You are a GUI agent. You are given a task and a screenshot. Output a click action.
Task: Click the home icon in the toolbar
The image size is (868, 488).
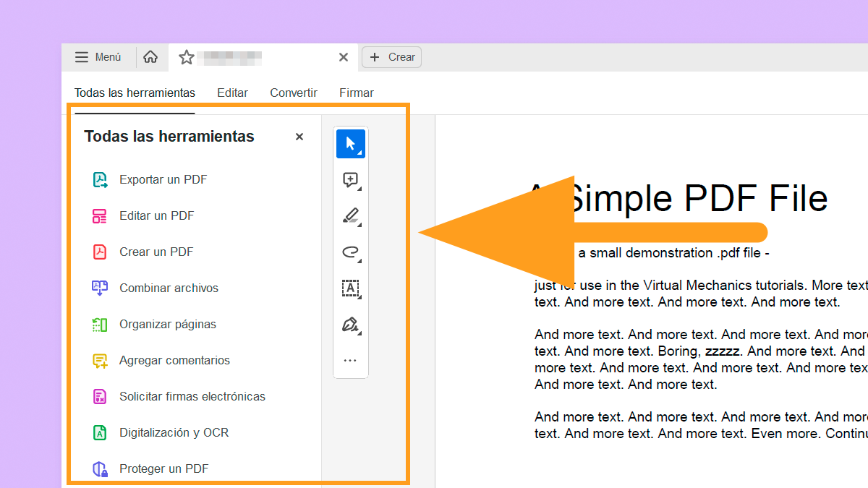point(151,56)
